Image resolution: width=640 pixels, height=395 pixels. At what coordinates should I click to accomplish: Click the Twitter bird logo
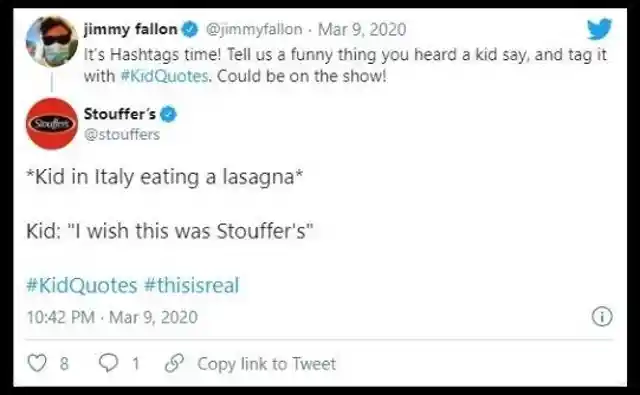tap(600, 29)
